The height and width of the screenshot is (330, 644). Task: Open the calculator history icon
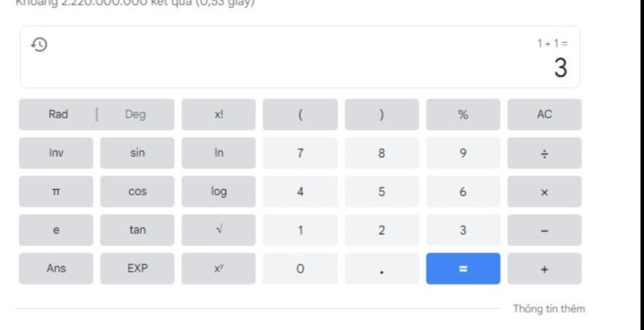[40, 45]
